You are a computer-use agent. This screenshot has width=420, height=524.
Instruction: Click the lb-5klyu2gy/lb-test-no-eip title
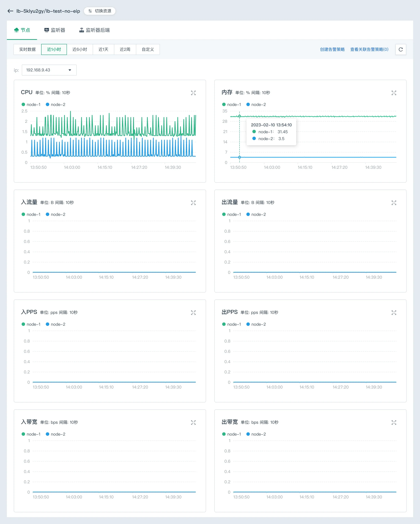[48, 11]
